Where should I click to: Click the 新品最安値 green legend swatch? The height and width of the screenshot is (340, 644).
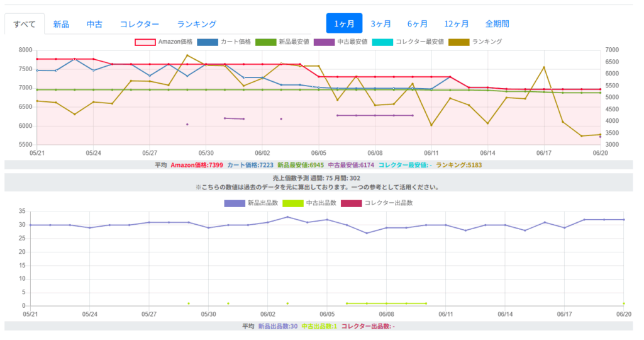point(266,42)
